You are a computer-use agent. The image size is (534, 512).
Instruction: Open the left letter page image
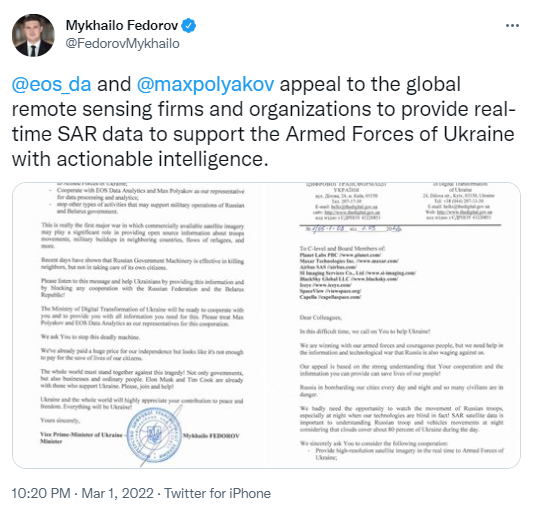click(140, 325)
